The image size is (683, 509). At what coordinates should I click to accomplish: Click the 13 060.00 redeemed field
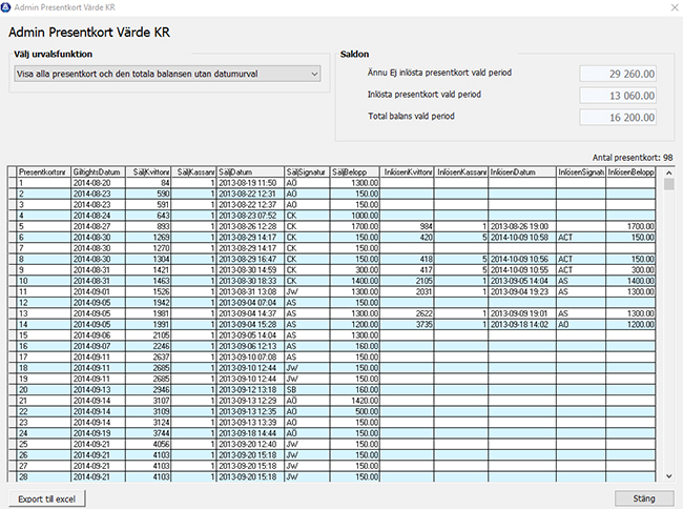point(618,95)
